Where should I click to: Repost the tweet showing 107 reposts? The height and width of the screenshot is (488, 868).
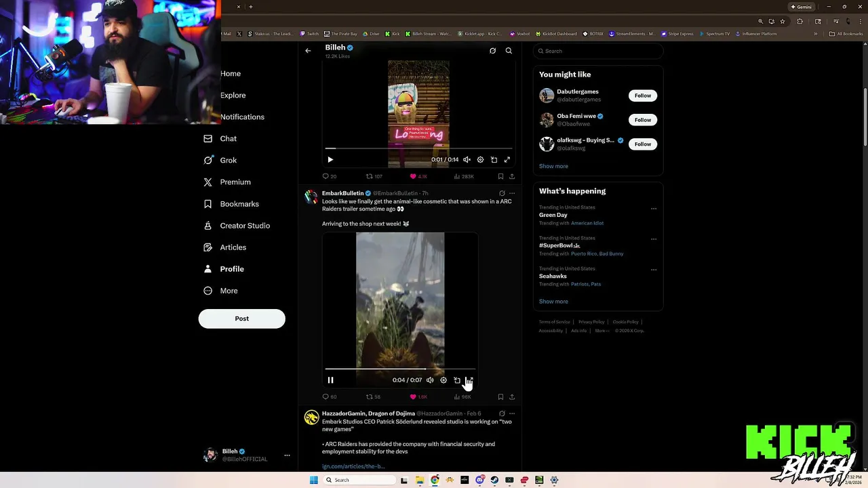(x=374, y=176)
